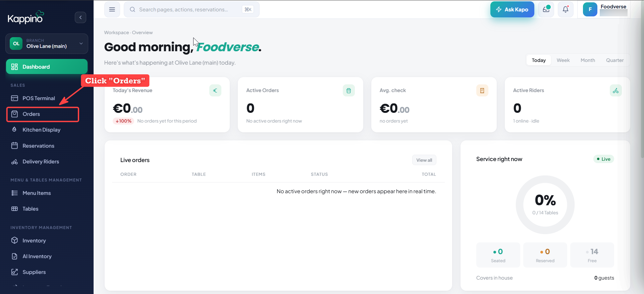This screenshot has width=644, height=294.
Task: Go to Tables management
Action: (x=47, y=209)
